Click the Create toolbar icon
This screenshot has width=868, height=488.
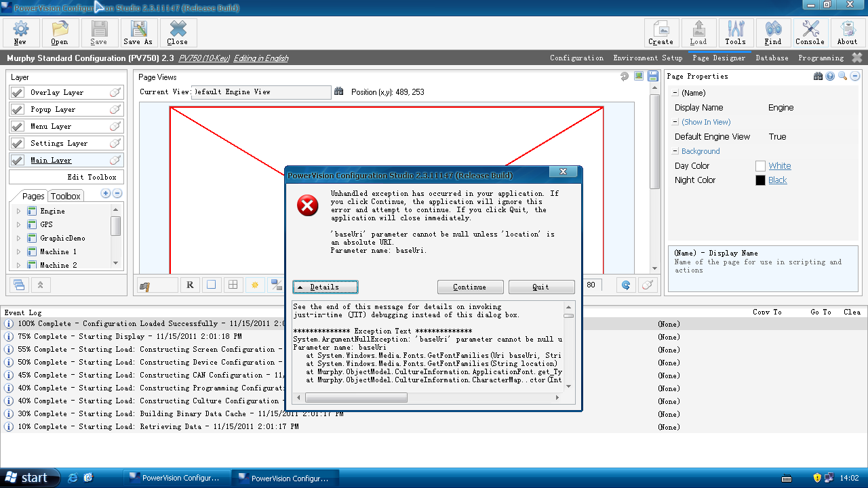tap(661, 33)
